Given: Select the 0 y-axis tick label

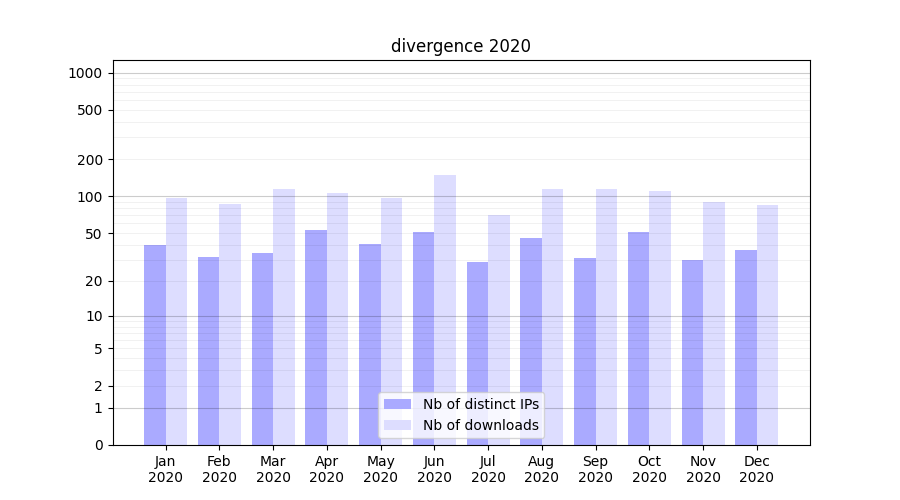Looking at the screenshot, I should pos(98,445).
